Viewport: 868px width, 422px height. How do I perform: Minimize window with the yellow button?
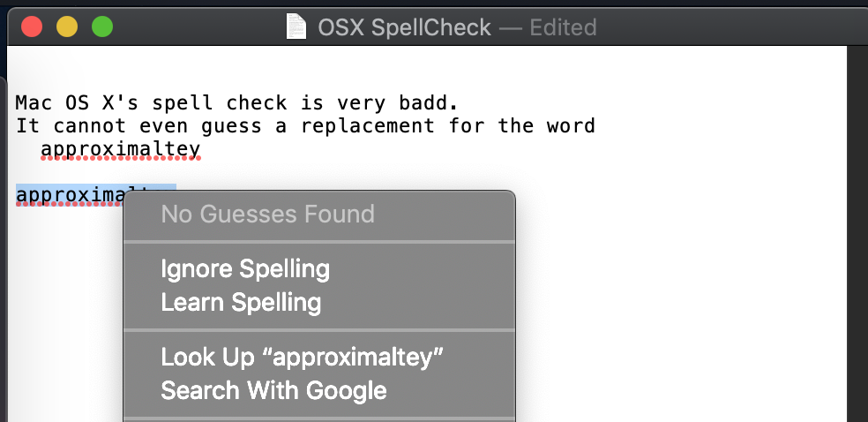click(67, 26)
